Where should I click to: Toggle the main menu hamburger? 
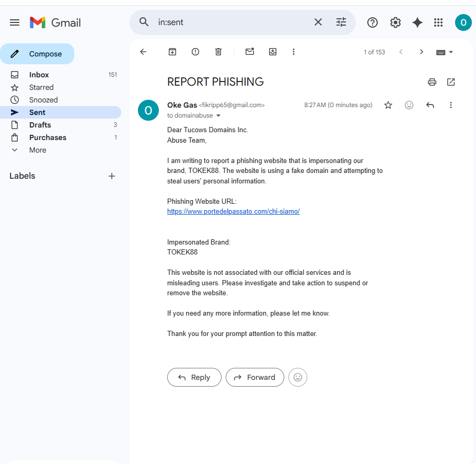[x=15, y=22]
